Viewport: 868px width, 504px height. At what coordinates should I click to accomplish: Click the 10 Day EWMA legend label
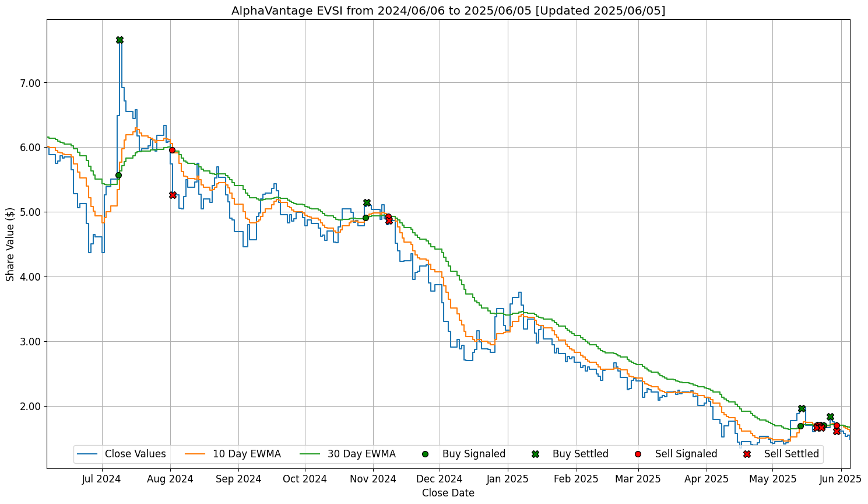coord(247,454)
